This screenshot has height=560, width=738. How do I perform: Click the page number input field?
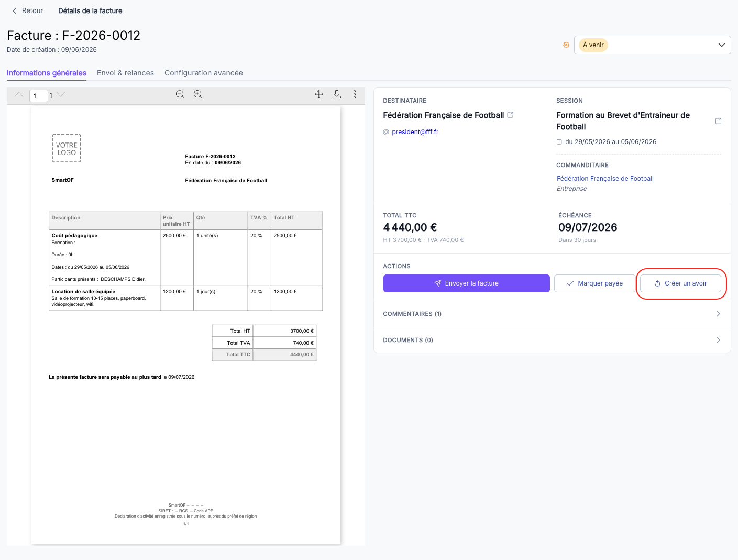click(x=39, y=96)
